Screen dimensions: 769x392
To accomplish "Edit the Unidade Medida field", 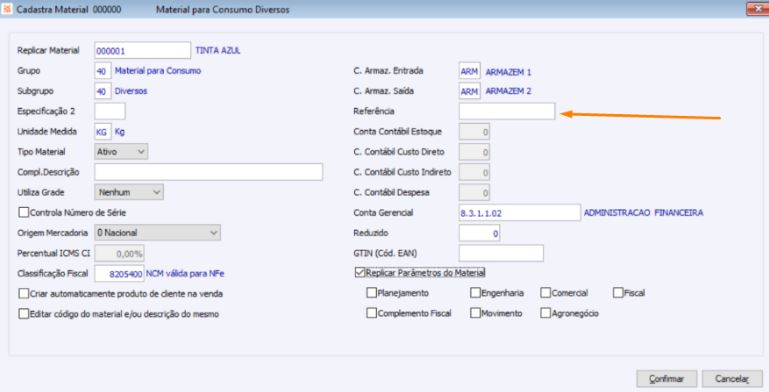I will coord(103,131).
